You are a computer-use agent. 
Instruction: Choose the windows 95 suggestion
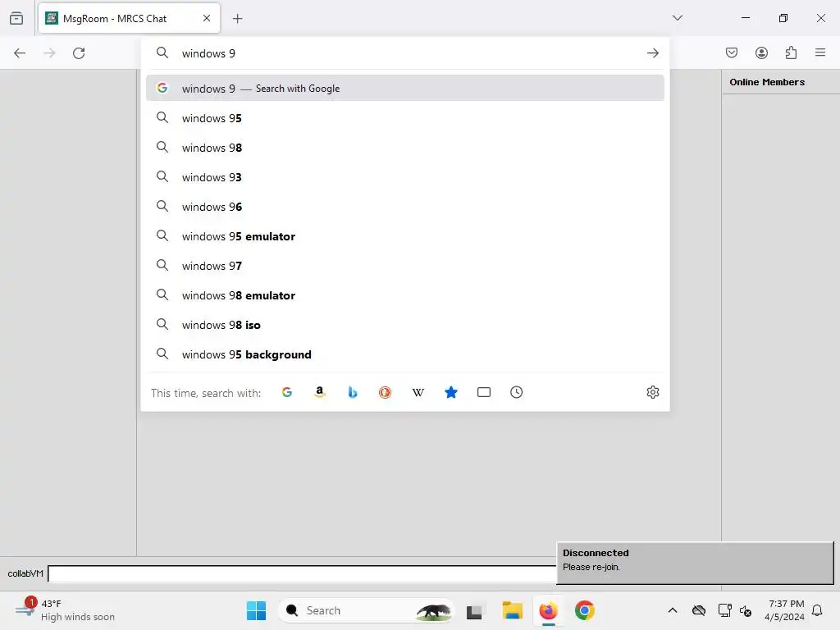(x=405, y=118)
